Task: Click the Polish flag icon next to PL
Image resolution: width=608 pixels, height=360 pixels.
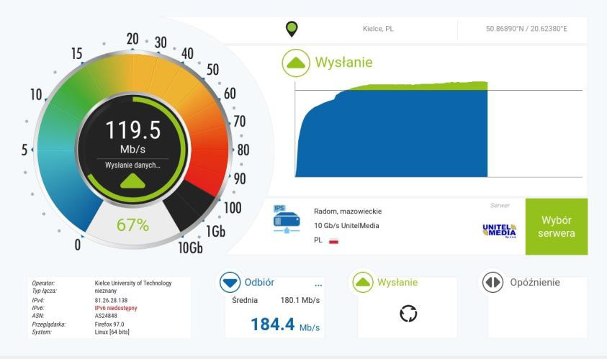Action: (x=333, y=241)
